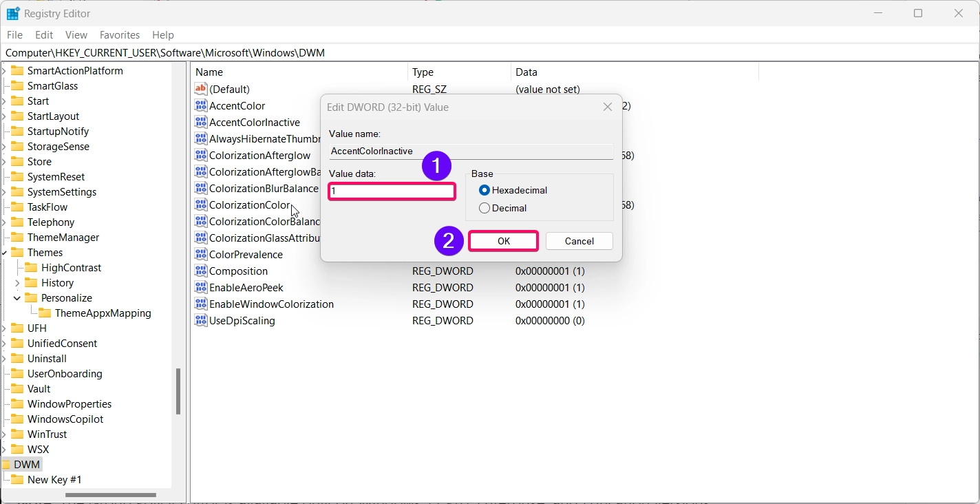Image resolution: width=980 pixels, height=504 pixels.
Task: Click the ColorPrevalence value icon
Action: pyautogui.click(x=201, y=254)
